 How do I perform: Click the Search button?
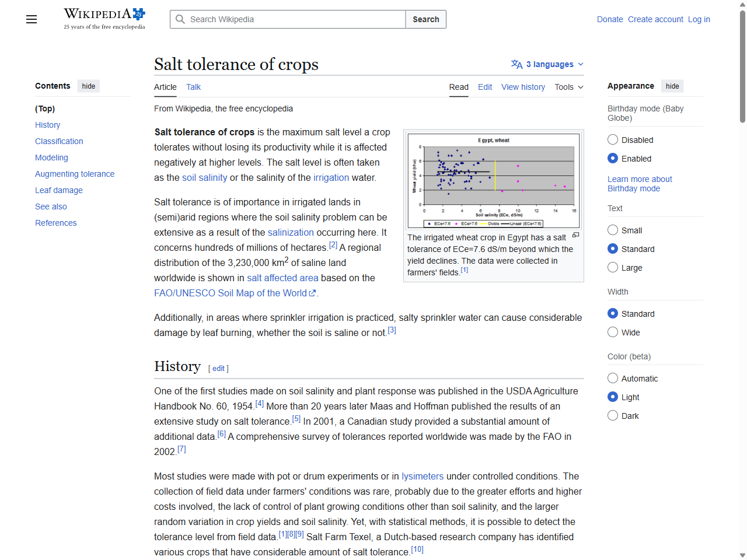pos(425,19)
